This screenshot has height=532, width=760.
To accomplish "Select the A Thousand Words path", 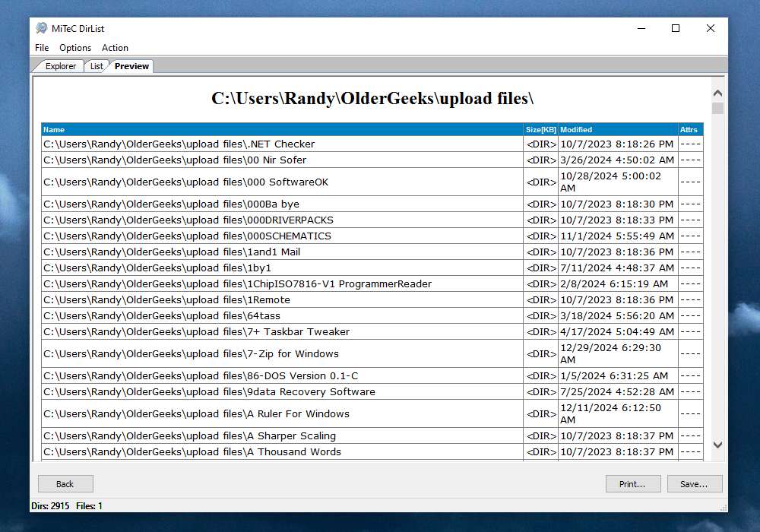I will [192, 452].
